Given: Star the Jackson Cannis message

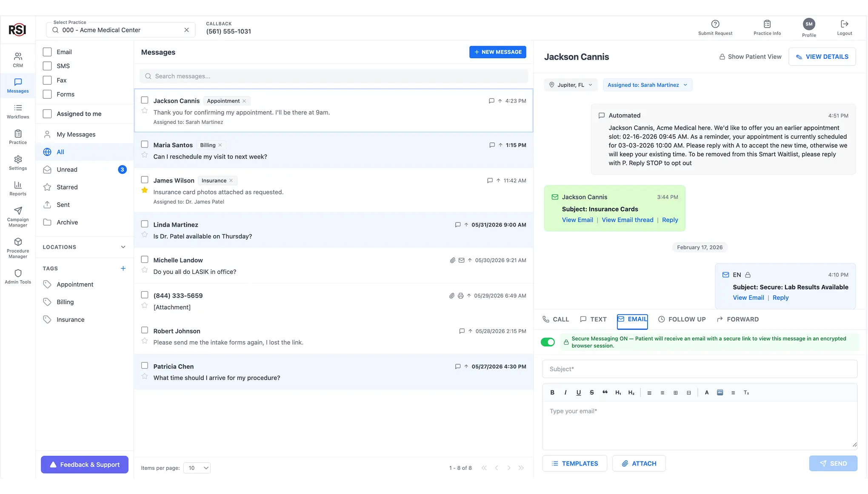Looking at the screenshot, I should (x=145, y=111).
